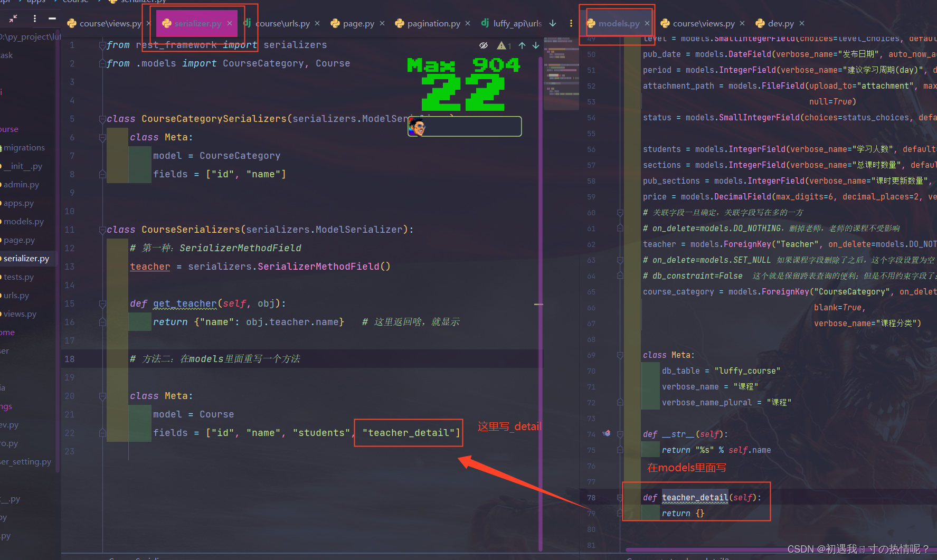
Task: Switch to right pane course\views.py tab
Action: pos(697,23)
